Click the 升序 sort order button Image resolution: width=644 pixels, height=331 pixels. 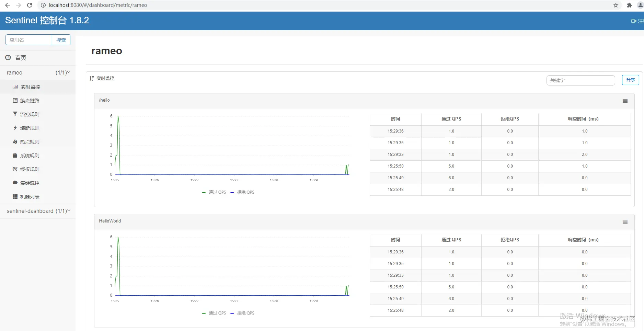(631, 80)
